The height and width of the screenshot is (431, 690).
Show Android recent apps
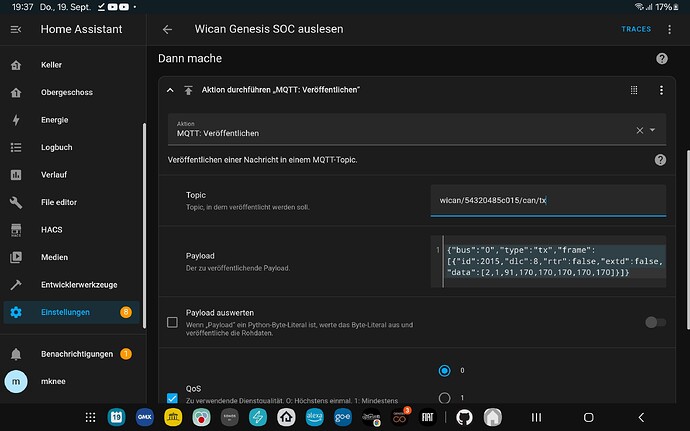click(x=536, y=417)
